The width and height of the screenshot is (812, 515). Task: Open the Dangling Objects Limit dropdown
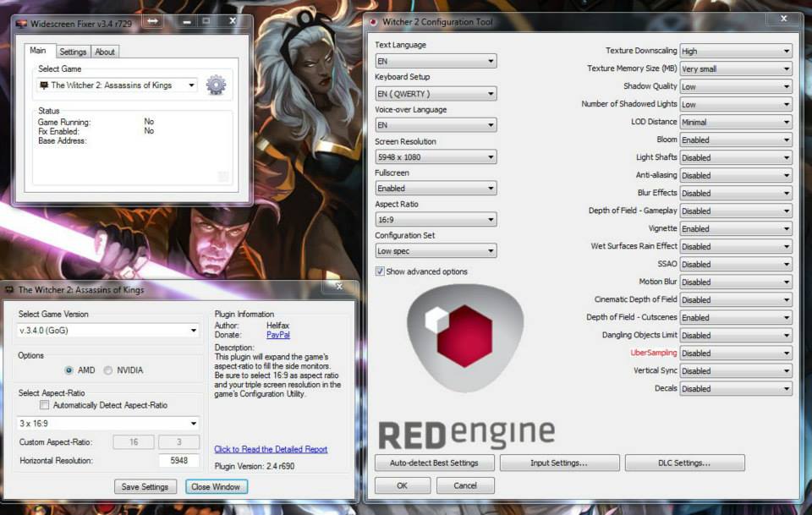click(x=736, y=336)
